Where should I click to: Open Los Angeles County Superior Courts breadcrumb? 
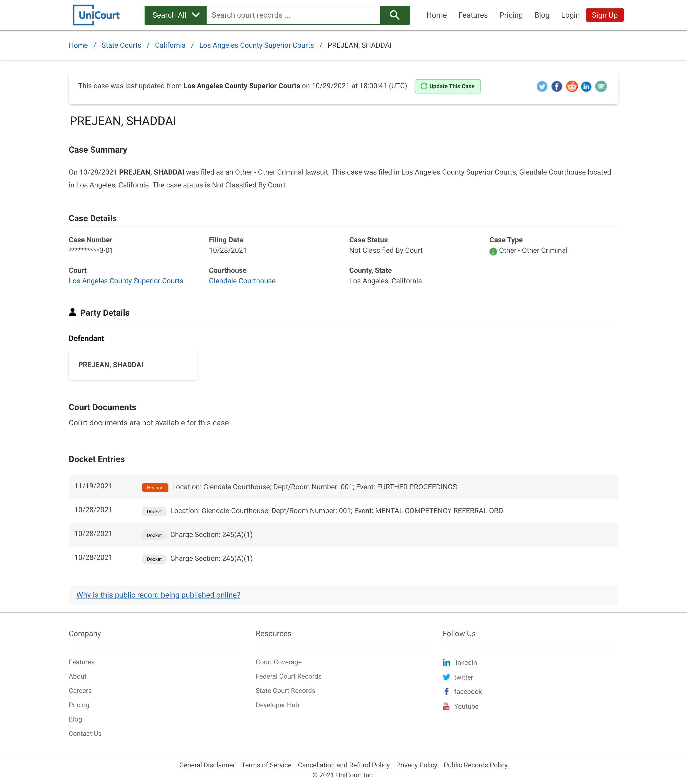(256, 45)
